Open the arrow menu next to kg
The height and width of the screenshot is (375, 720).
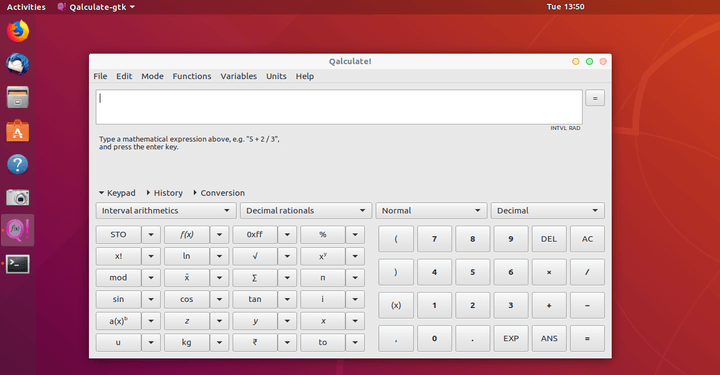tap(219, 342)
